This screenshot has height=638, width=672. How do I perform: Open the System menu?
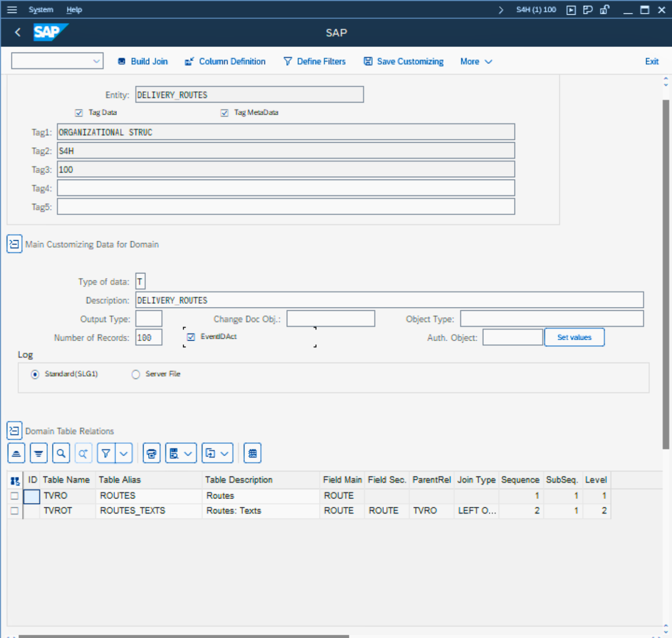click(x=41, y=10)
